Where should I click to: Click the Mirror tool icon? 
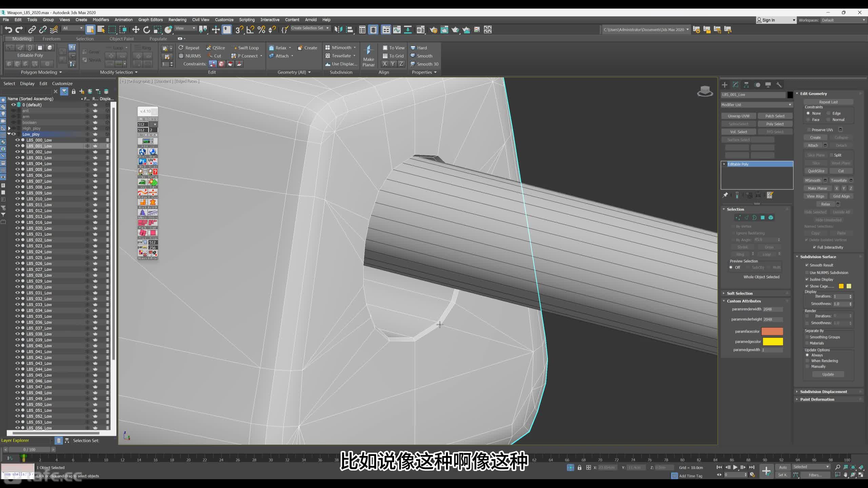click(x=338, y=30)
